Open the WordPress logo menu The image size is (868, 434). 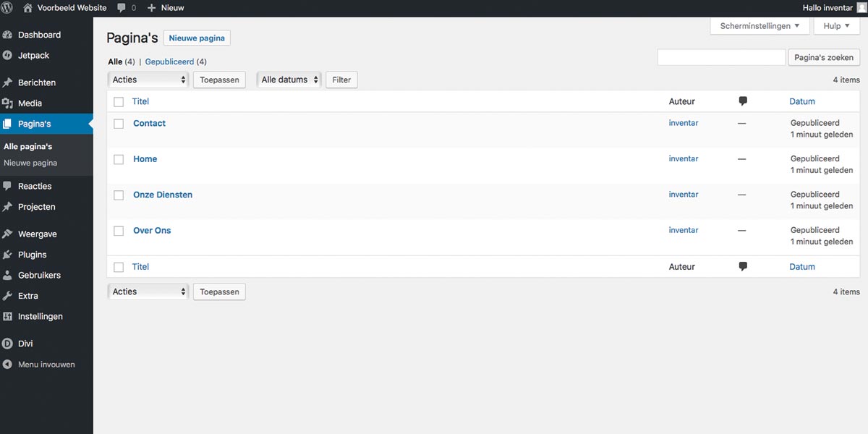point(7,8)
